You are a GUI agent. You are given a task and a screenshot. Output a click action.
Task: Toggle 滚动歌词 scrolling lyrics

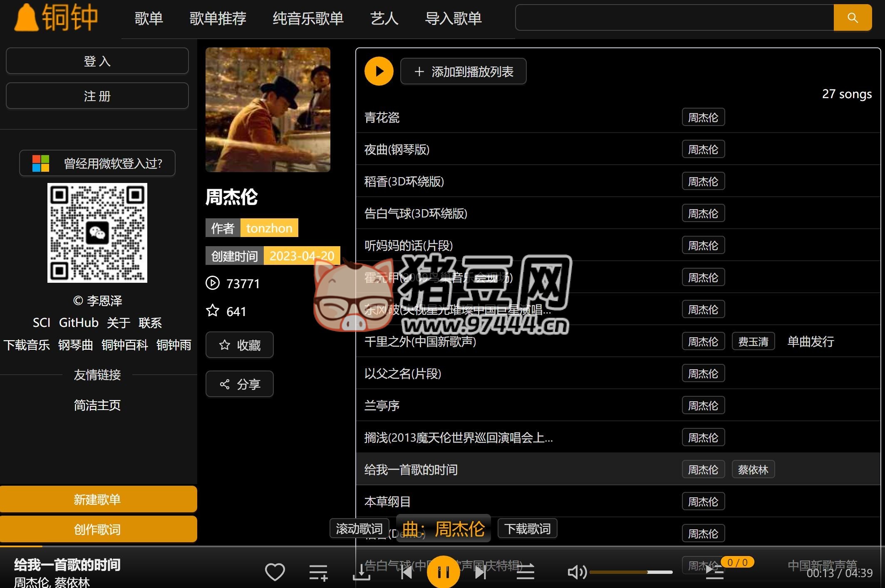click(359, 529)
